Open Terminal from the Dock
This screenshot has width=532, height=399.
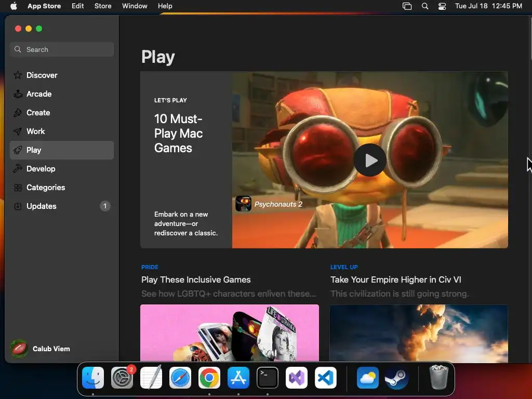268,378
